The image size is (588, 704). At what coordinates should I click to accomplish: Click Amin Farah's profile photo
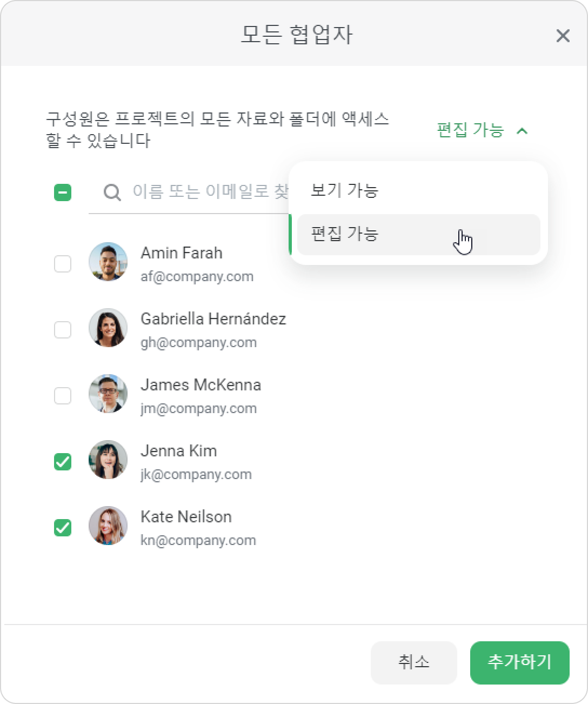click(108, 262)
